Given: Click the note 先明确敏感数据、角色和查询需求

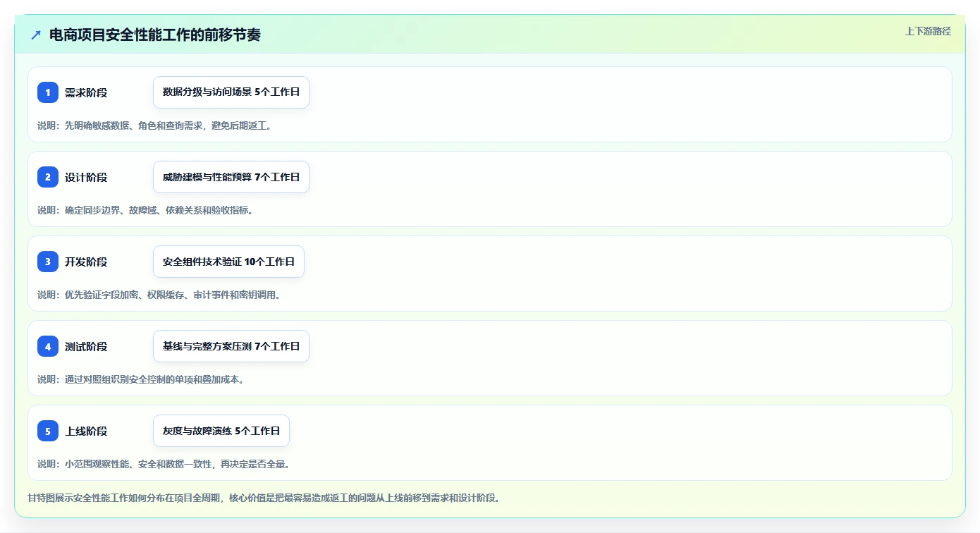Looking at the screenshot, I should (x=154, y=125).
